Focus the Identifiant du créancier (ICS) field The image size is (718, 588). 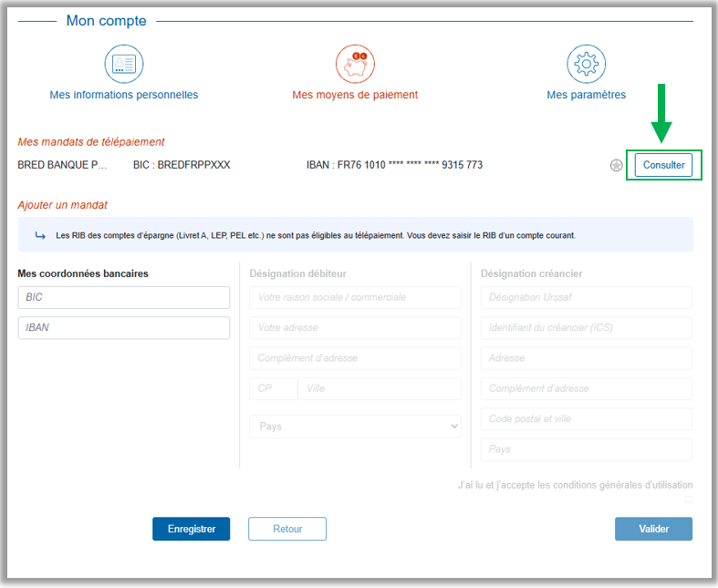(586, 327)
